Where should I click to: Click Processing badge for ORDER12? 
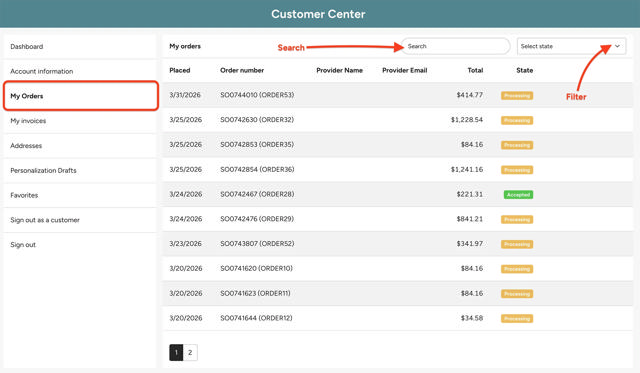517,318
